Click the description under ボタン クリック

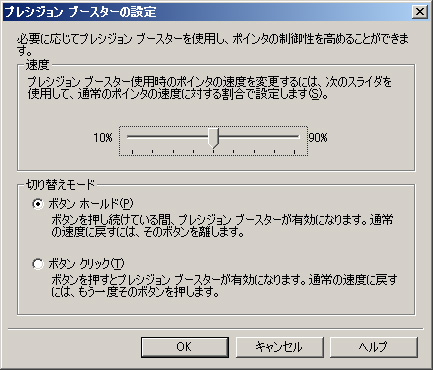[224, 286]
